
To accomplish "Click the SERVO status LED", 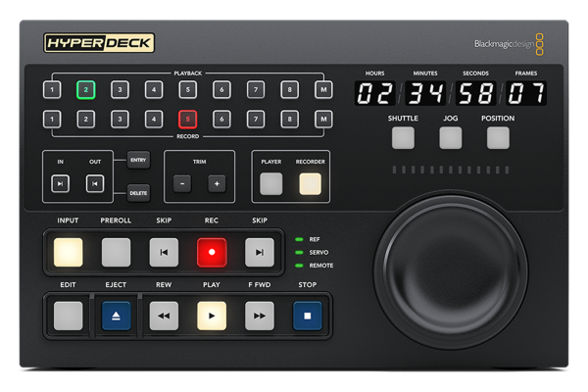I will pyautogui.click(x=299, y=253).
